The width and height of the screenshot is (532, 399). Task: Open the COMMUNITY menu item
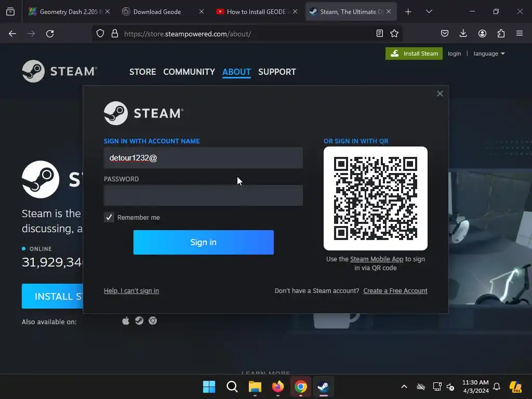pos(189,72)
